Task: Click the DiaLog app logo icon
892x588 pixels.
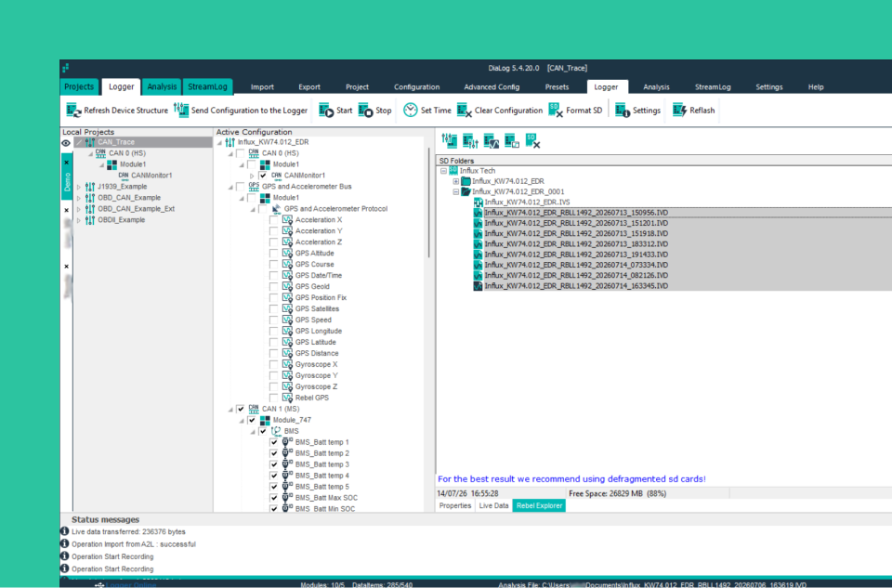Action: 65,68
